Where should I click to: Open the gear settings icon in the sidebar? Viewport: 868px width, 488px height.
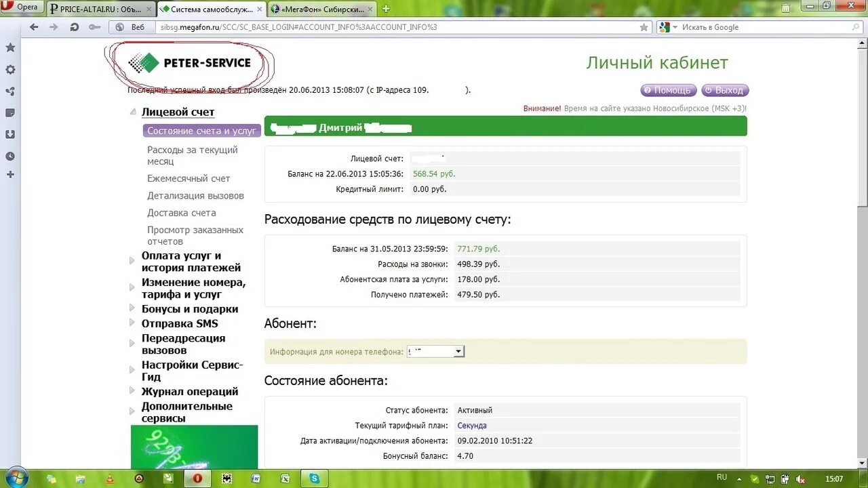coord(9,70)
